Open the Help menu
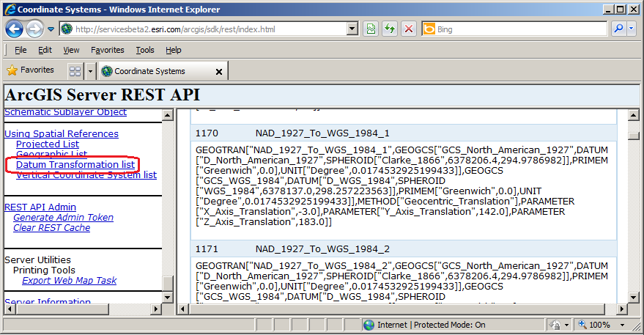 [174, 50]
